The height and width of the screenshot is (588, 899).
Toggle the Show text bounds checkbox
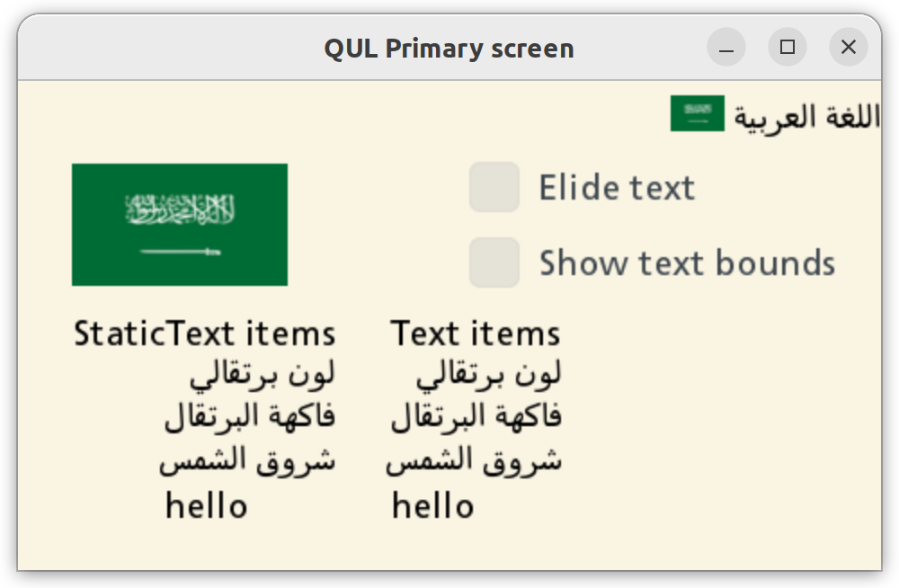pos(494,263)
